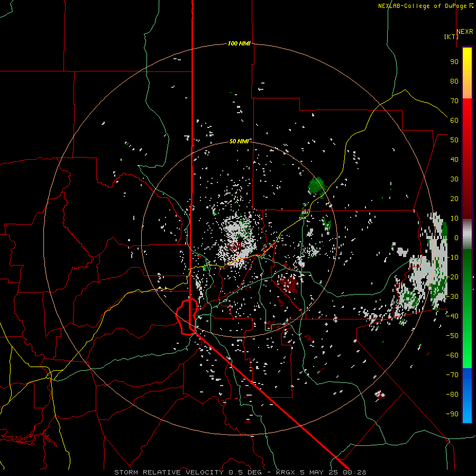Click the 100 NMI range ring label
Viewport: 476px width, 476px height.
[x=239, y=44]
